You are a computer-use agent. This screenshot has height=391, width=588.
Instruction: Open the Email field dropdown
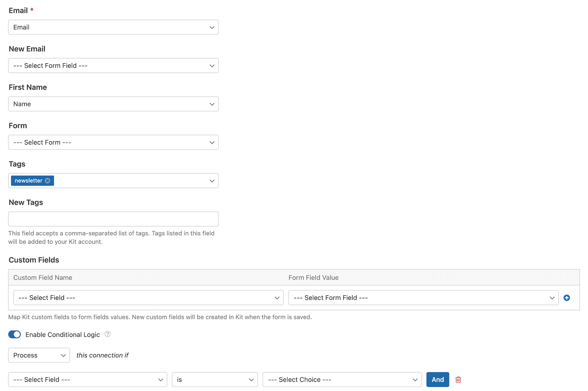(x=113, y=27)
